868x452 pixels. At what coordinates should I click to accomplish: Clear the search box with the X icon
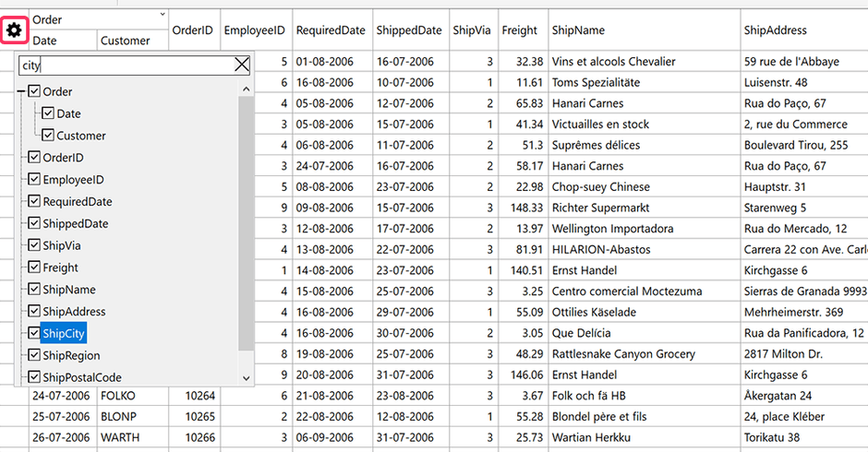pos(242,65)
